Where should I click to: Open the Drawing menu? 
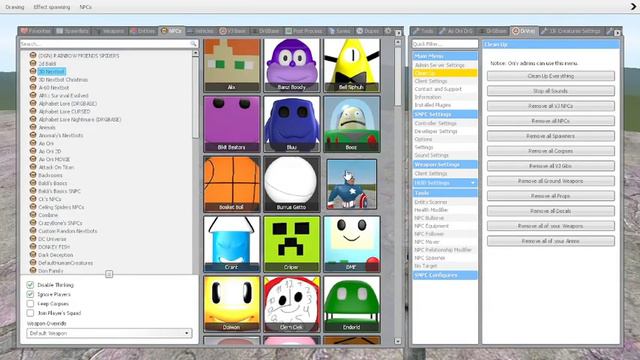click(15, 7)
